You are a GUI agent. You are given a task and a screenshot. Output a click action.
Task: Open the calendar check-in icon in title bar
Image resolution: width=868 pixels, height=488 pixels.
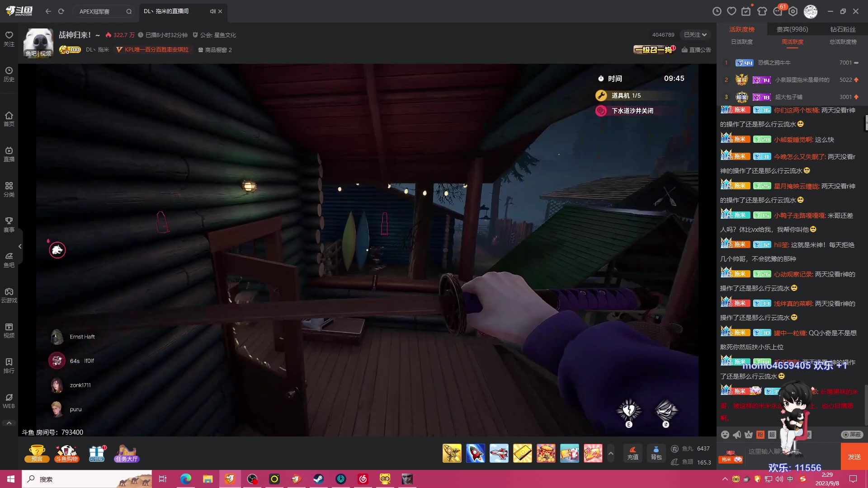click(x=746, y=11)
